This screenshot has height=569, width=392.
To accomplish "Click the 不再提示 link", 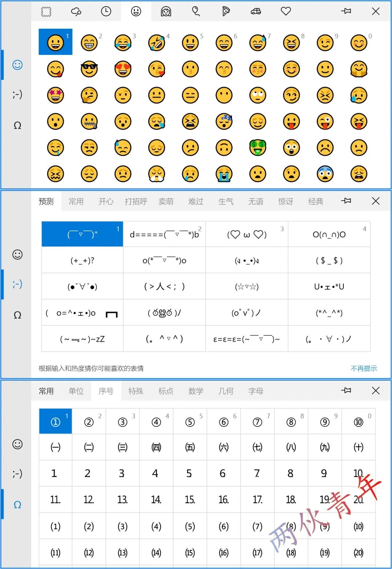I will point(364,368).
